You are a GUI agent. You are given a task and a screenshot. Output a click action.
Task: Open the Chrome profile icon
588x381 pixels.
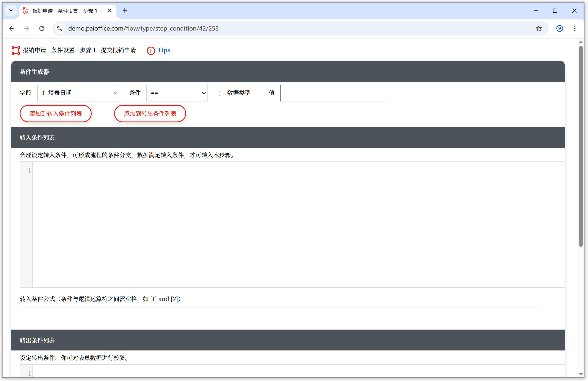click(560, 28)
